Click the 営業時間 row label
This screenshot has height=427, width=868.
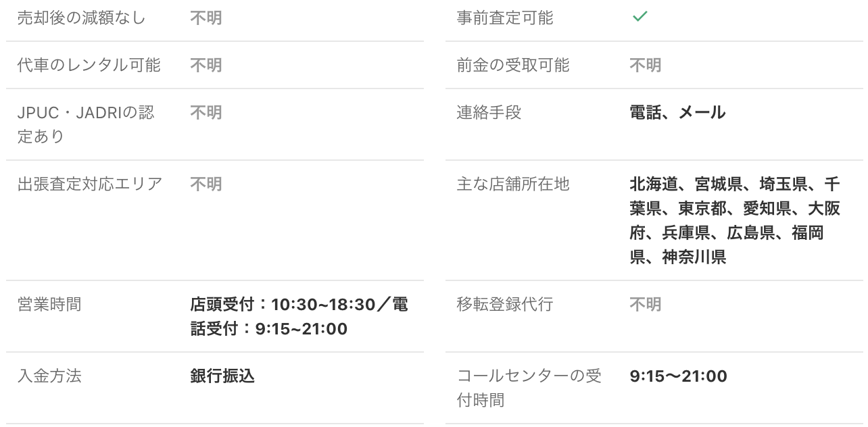[49, 305]
